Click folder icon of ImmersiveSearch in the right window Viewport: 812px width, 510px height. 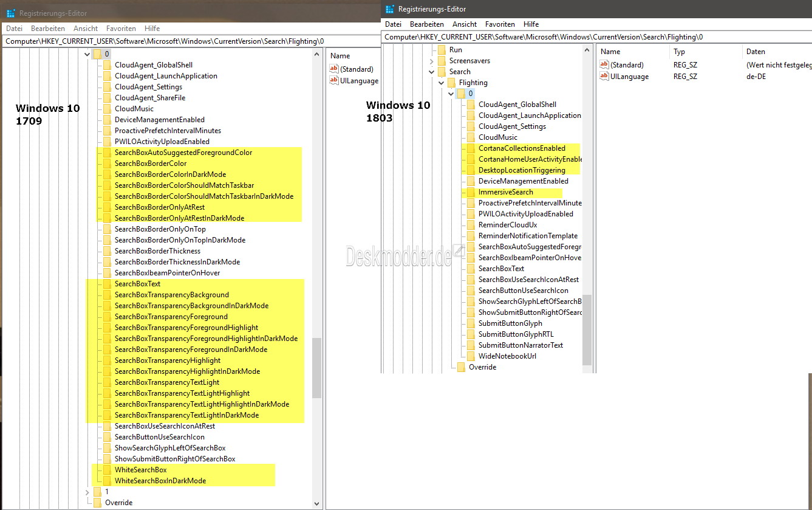coord(471,192)
